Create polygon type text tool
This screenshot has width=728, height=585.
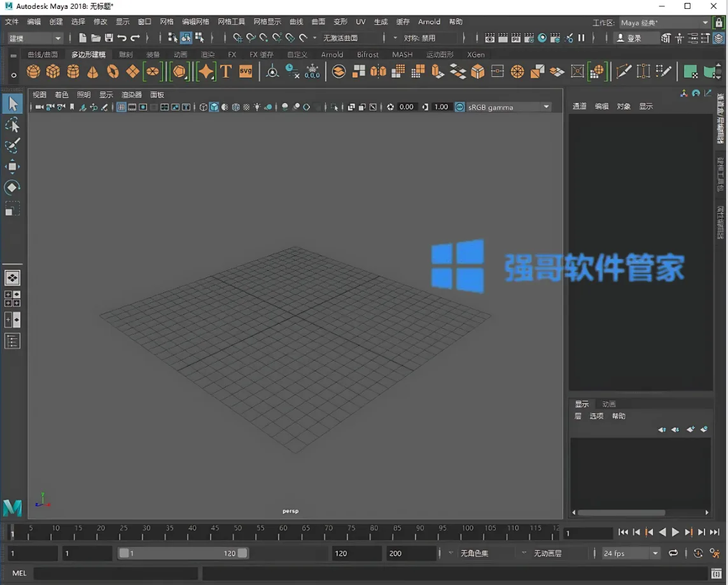click(226, 71)
